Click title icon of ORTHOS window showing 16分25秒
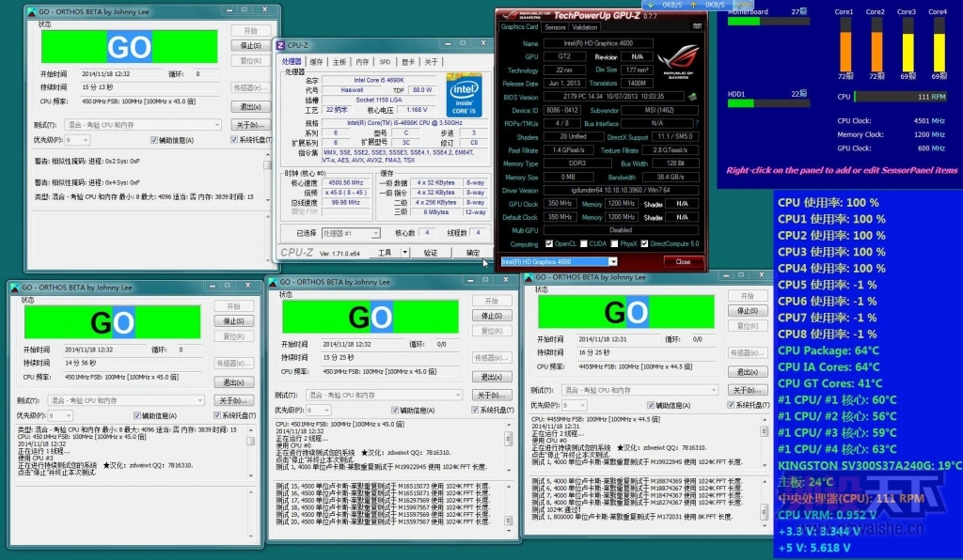The height and width of the screenshot is (560, 963). pos(529,277)
